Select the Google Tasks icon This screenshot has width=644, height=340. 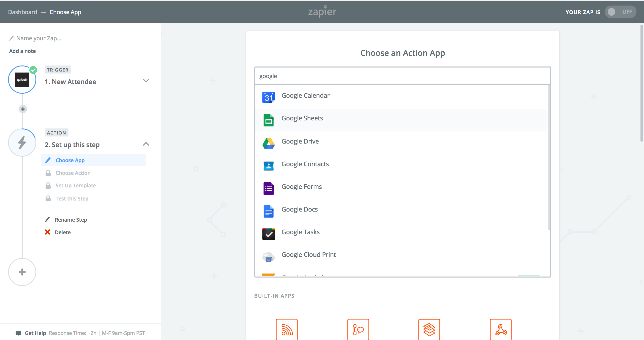click(x=268, y=234)
